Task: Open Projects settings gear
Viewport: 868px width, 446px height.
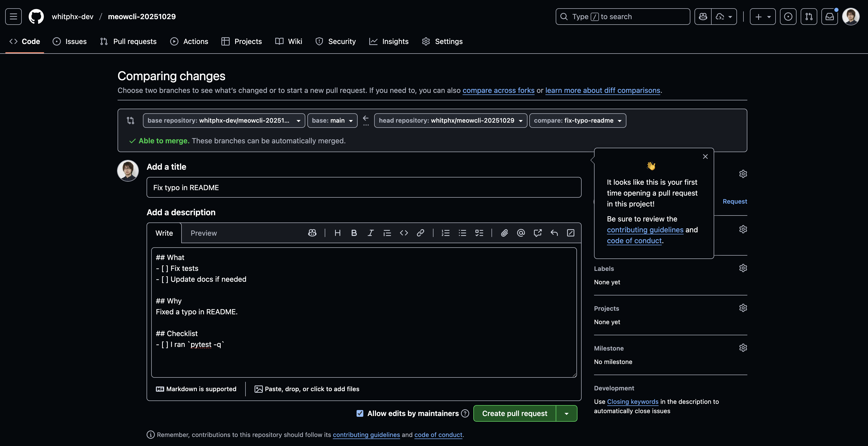Action: coord(743,308)
